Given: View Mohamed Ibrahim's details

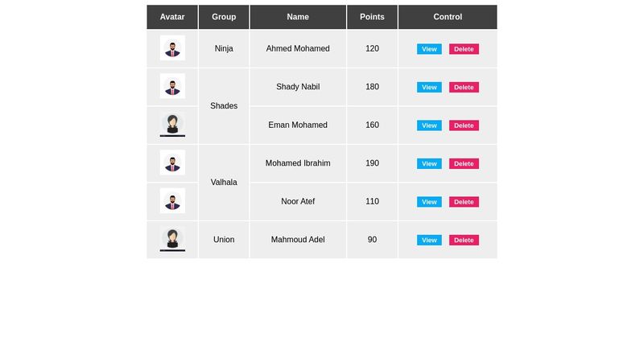Looking at the screenshot, I should (429, 163).
